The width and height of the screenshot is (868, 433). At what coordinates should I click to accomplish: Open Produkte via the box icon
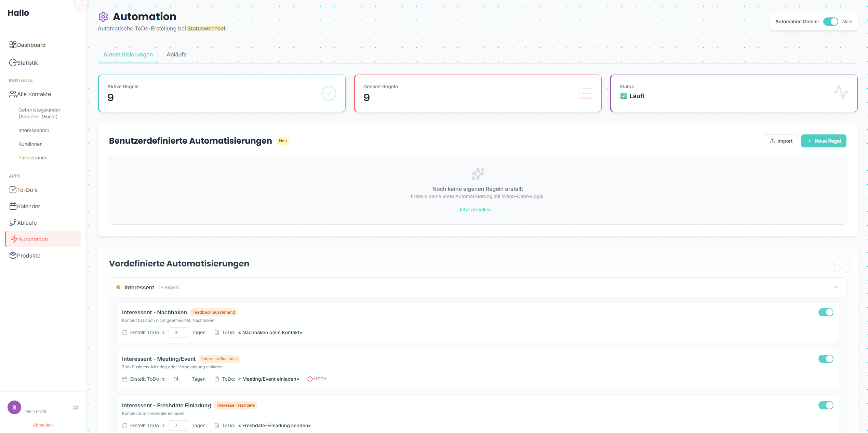13,255
